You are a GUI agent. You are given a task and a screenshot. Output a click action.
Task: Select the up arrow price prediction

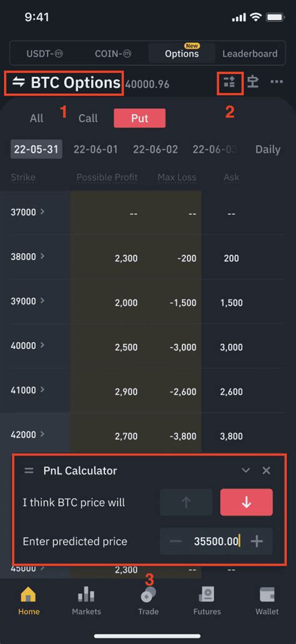tap(186, 502)
